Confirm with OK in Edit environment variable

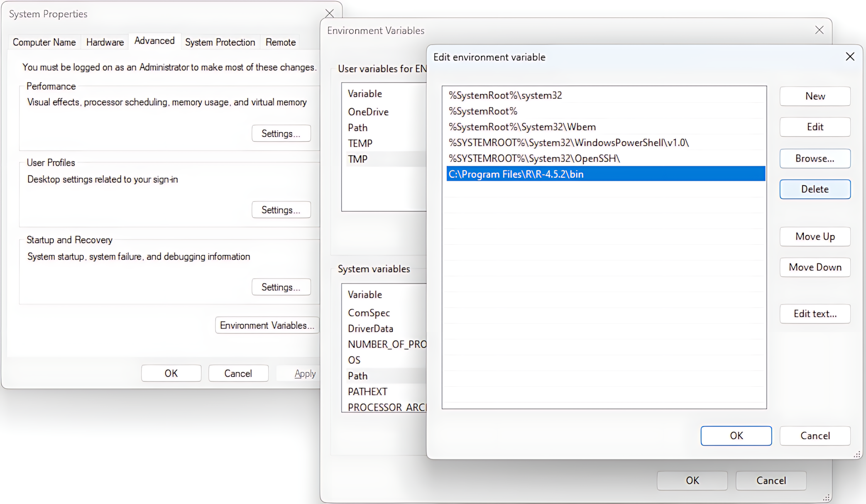pyautogui.click(x=736, y=436)
